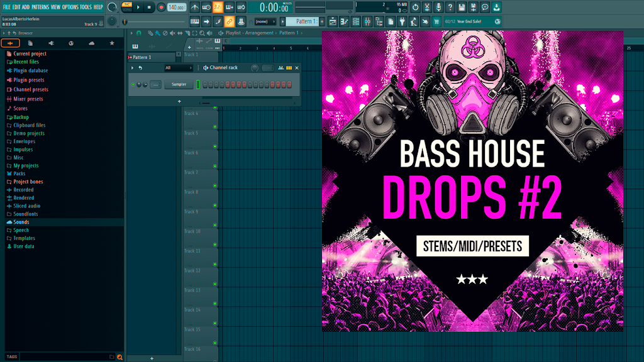
Task: Toggle note/clip grouping link button
Action: 229,21
